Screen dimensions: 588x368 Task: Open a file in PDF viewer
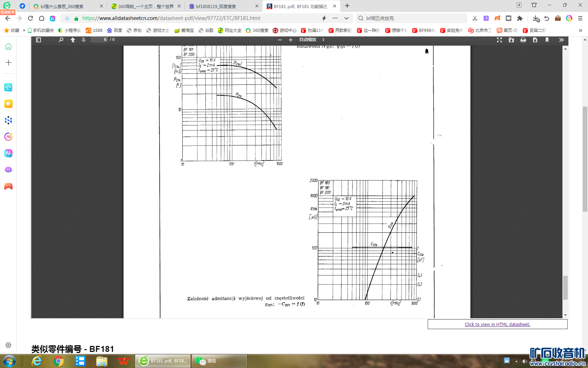511,40
